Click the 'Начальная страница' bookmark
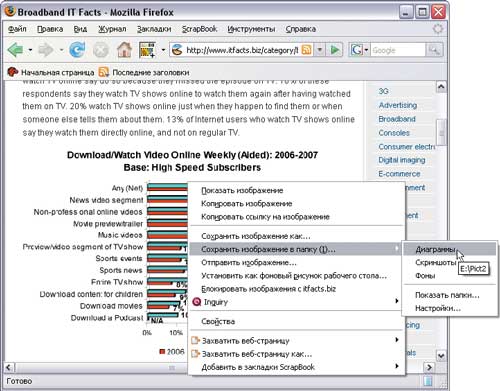The image size is (500, 391). coord(51,72)
